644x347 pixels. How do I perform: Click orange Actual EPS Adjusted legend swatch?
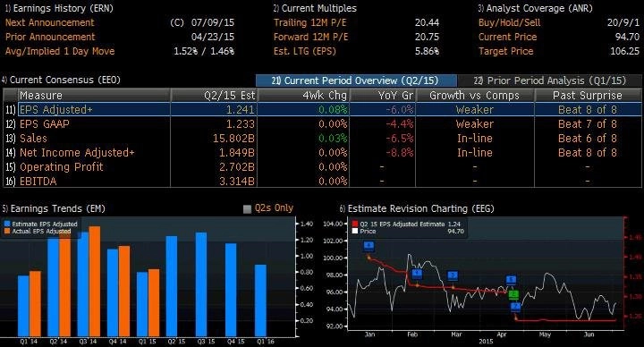click(7, 232)
